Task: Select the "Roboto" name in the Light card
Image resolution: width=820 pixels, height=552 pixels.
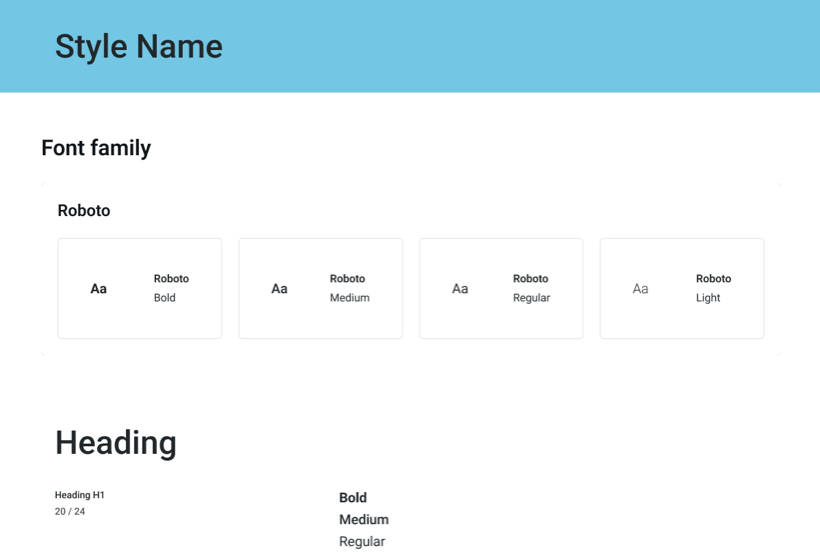Action: click(x=713, y=279)
